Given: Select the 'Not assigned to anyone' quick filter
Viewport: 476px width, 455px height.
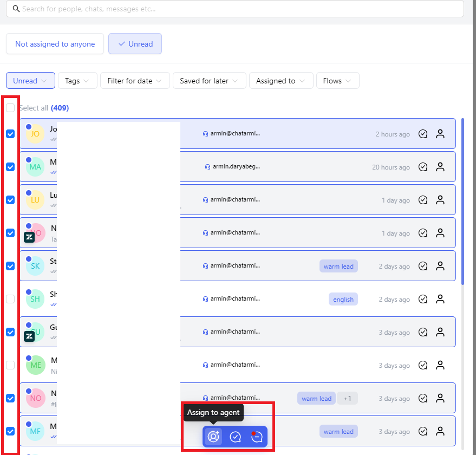Looking at the screenshot, I should click(x=55, y=44).
